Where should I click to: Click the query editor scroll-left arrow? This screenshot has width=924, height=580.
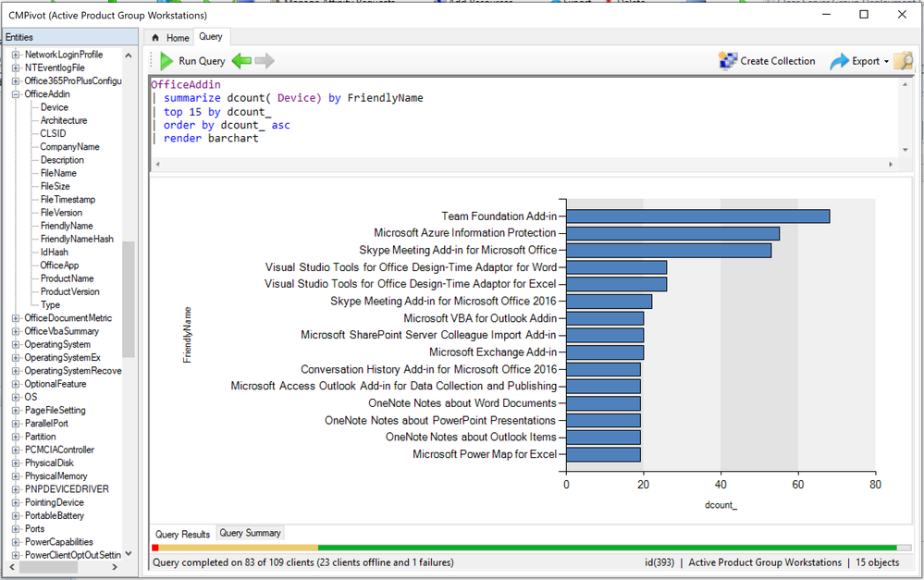(x=157, y=164)
